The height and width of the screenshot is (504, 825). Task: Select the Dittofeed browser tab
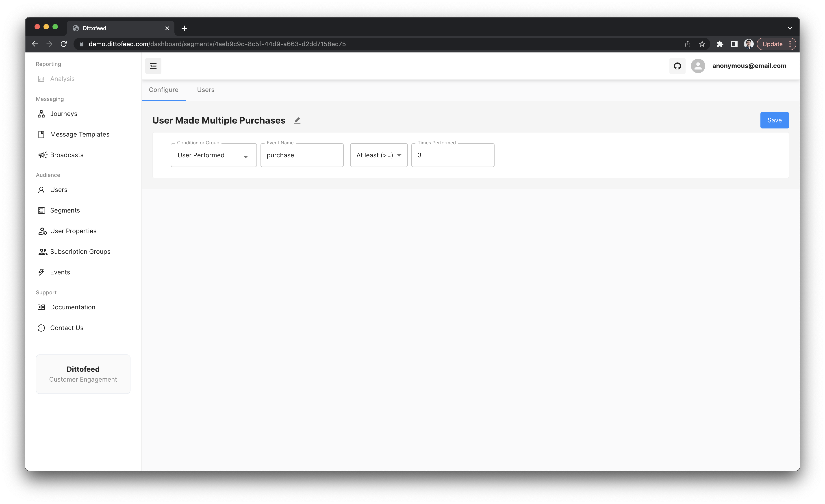click(x=120, y=28)
